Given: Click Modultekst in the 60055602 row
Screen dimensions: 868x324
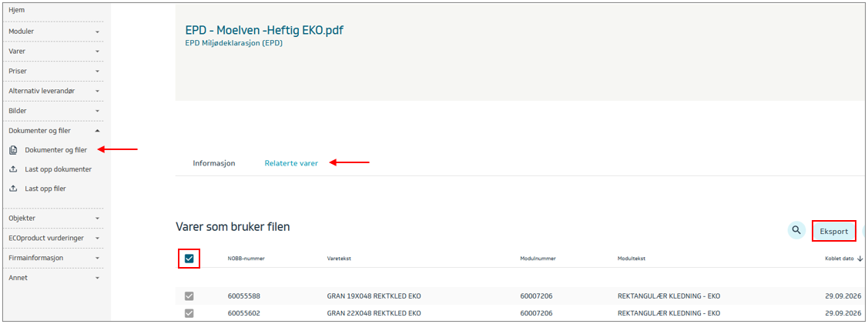Looking at the screenshot, I should tap(669, 313).
